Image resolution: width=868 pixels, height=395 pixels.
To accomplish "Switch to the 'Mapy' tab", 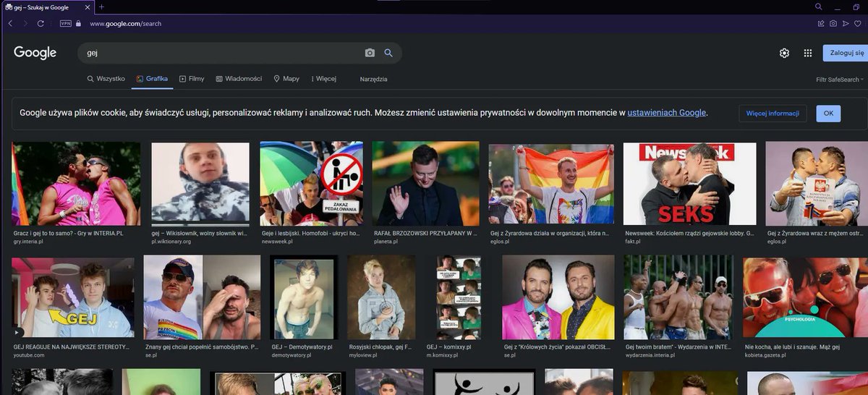I will coord(286,79).
